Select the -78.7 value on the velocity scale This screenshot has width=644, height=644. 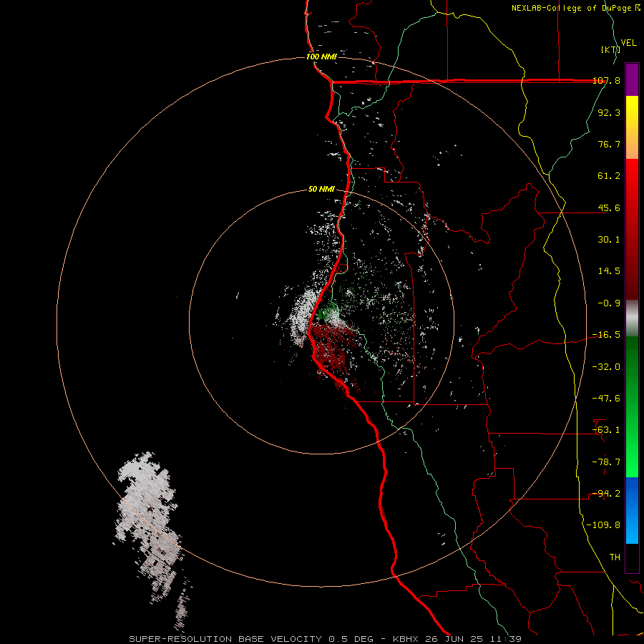[606, 462]
